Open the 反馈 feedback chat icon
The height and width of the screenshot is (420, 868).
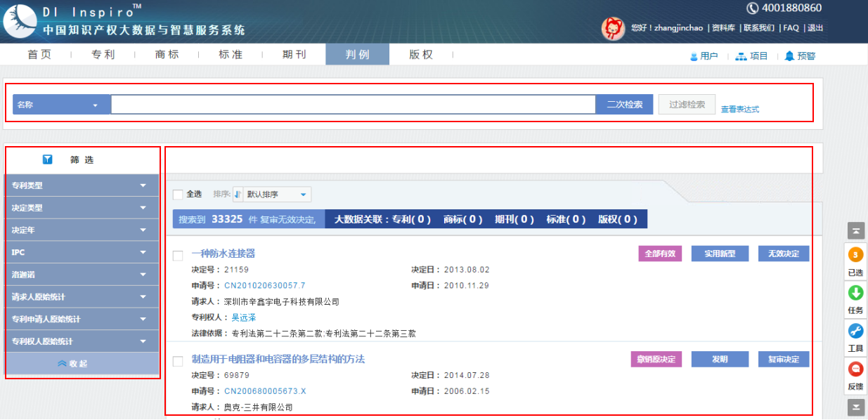click(x=855, y=369)
